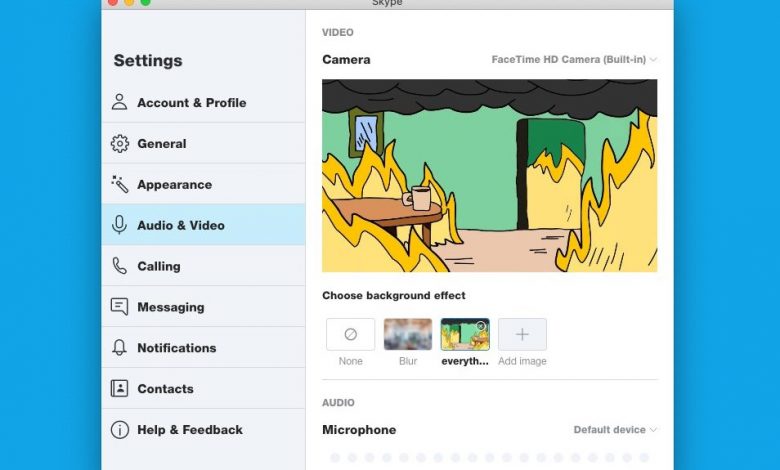
Task: Open Help & Feedback section
Action: [x=190, y=430]
